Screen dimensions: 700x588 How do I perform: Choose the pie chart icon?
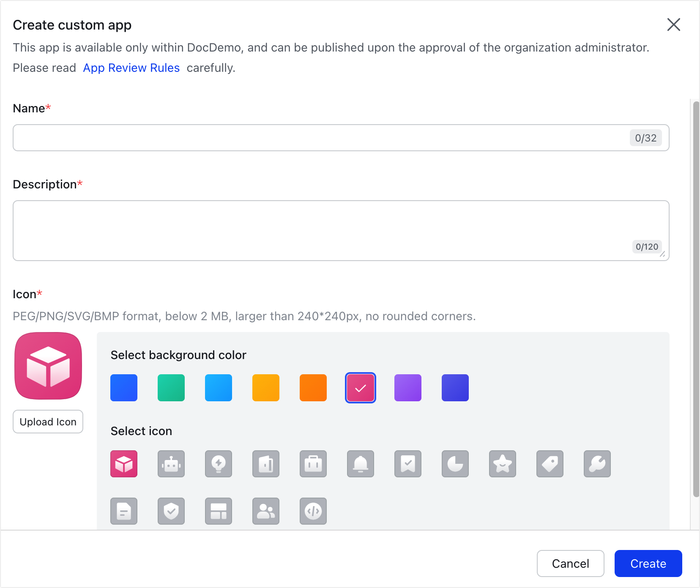[455, 464]
